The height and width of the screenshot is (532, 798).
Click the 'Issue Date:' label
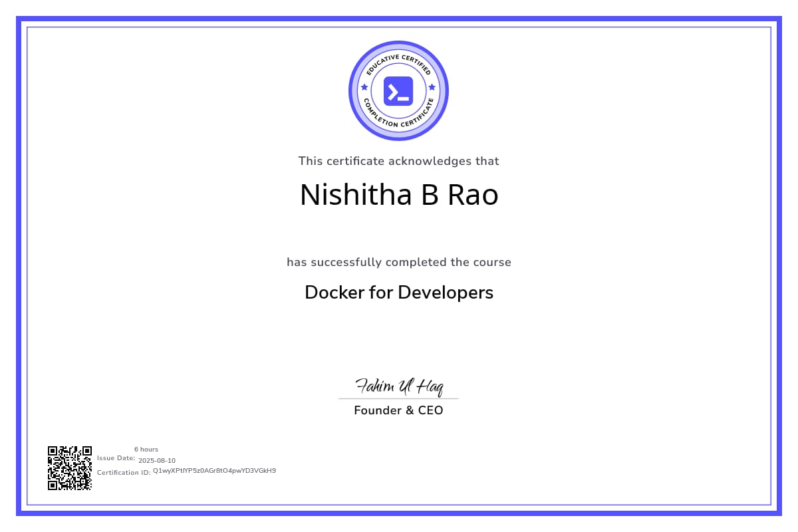(116, 458)
